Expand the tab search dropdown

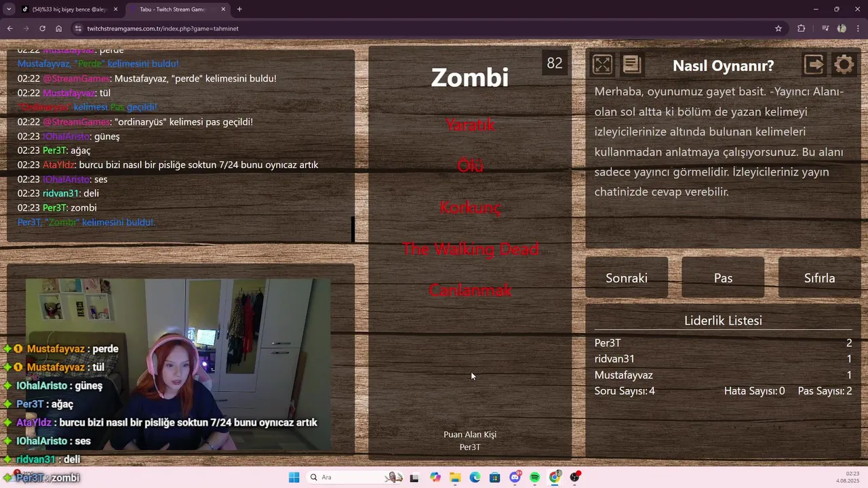coord(9,9)
